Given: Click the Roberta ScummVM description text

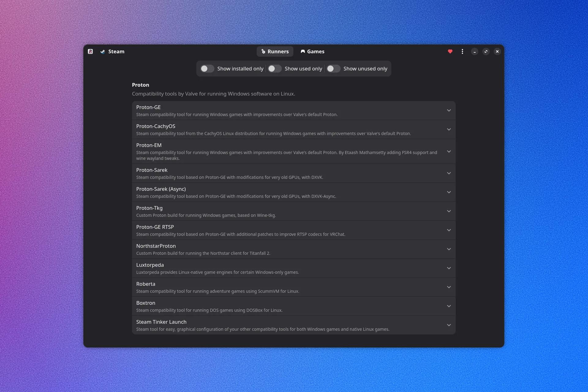Looking at the screenshot, I should (218, 291).
